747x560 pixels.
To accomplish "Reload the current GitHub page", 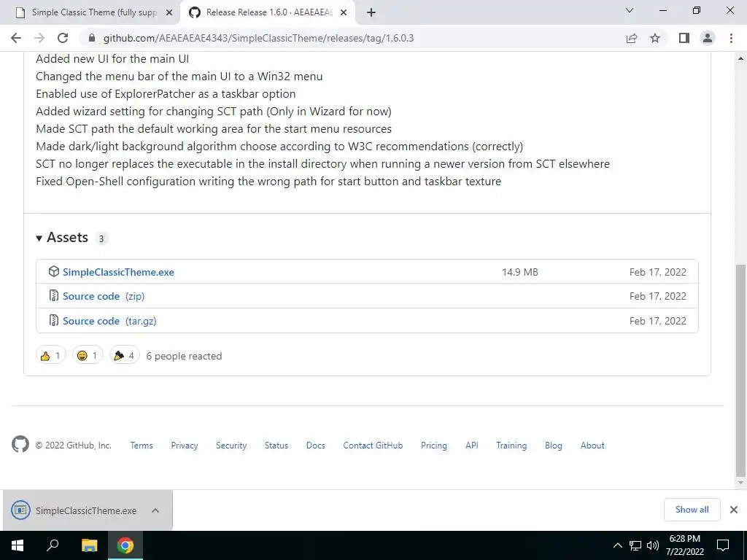I will click(63, 38).
